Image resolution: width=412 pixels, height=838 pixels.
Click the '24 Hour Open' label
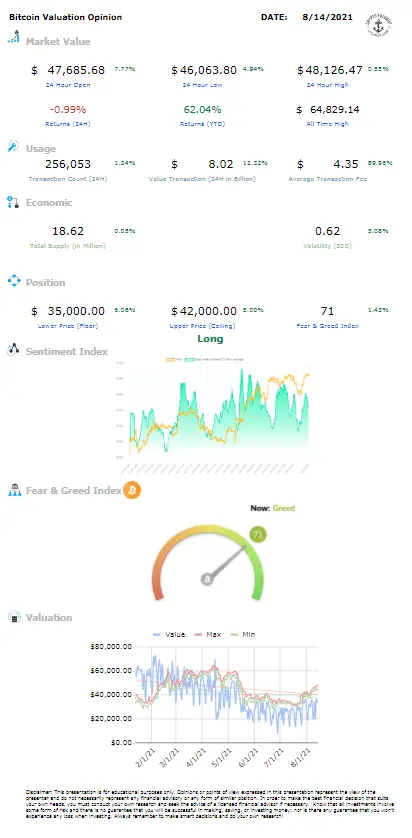click(x=68, y=85)
